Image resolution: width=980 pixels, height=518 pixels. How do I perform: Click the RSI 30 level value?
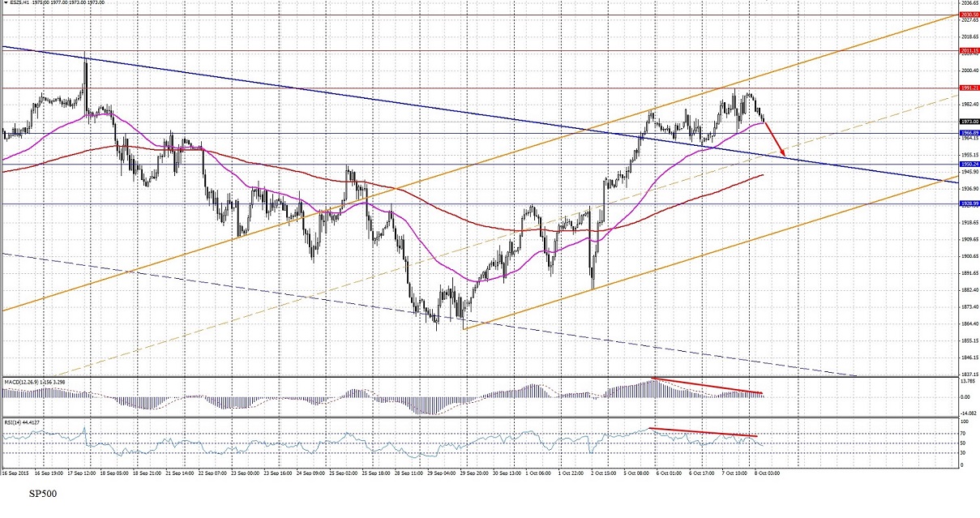(x=964, y=453)
